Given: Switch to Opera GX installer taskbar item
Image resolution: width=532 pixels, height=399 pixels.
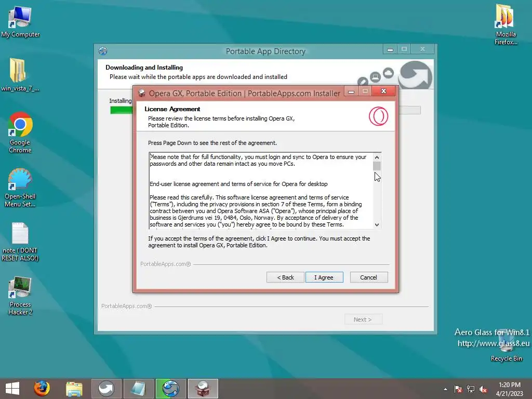Looking at the screenshot, I should click(x=203, y=389).
